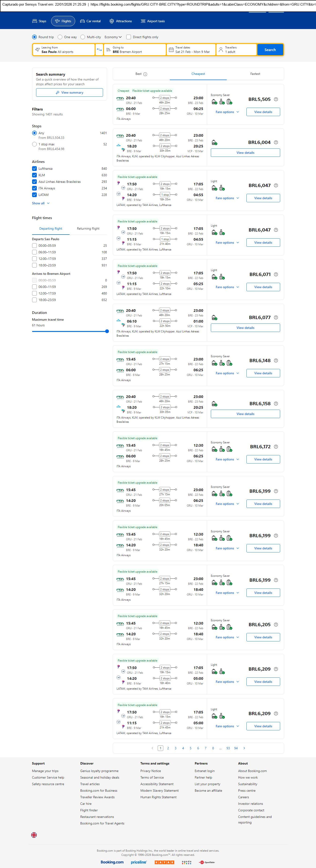The height and width of the screenshot is (868, 316).
Task: Click the help icon beside BRL6,004 price
Action: [276, 143]
